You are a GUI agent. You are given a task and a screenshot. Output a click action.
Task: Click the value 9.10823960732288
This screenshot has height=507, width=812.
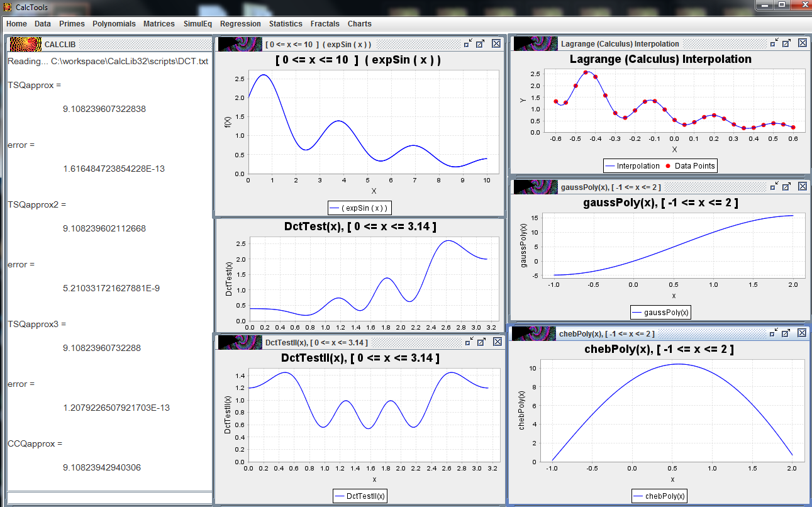tap(102, 348)
